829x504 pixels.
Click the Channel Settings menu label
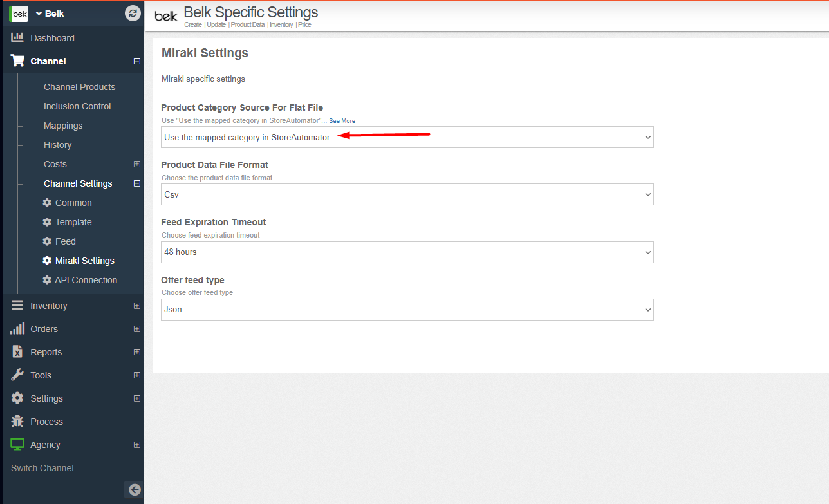[78, 183]
